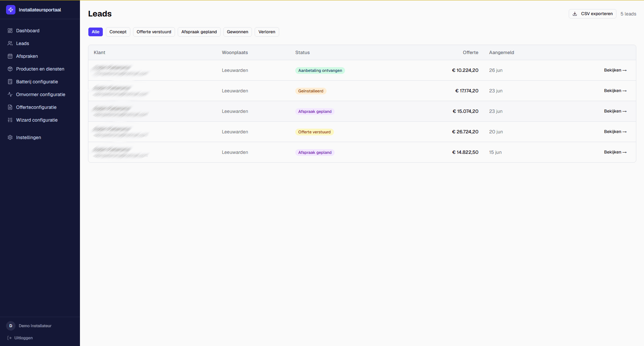
Task: Open Batterij configuratie
Action: click(40, 82)
